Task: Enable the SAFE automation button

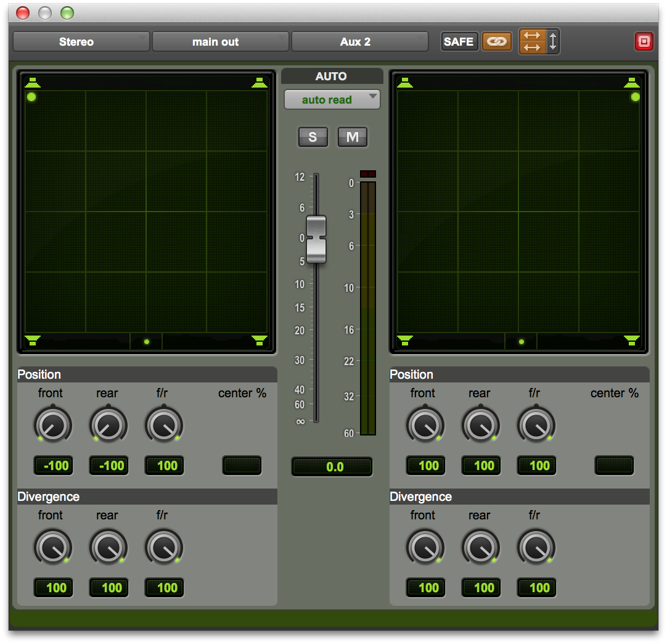Action: (x=459, y=42)
